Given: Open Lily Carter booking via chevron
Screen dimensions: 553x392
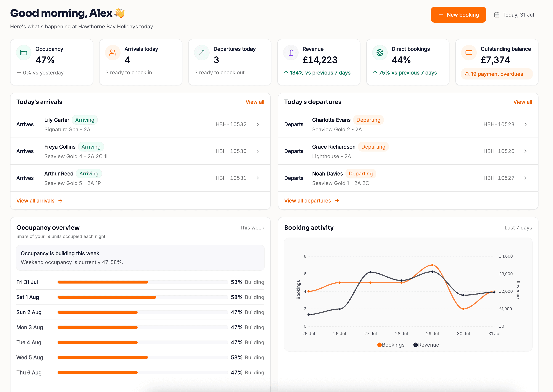Looking at the screenshot, I should 258,124.
